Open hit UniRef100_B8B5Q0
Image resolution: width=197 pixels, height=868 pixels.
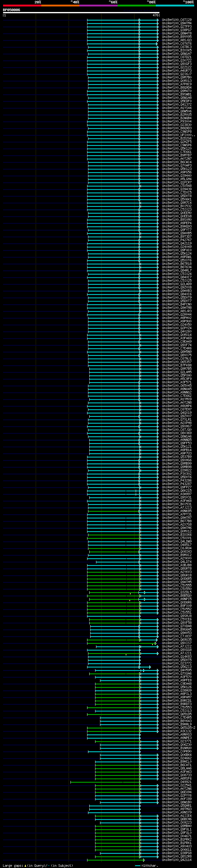click(x=177, y=595)
